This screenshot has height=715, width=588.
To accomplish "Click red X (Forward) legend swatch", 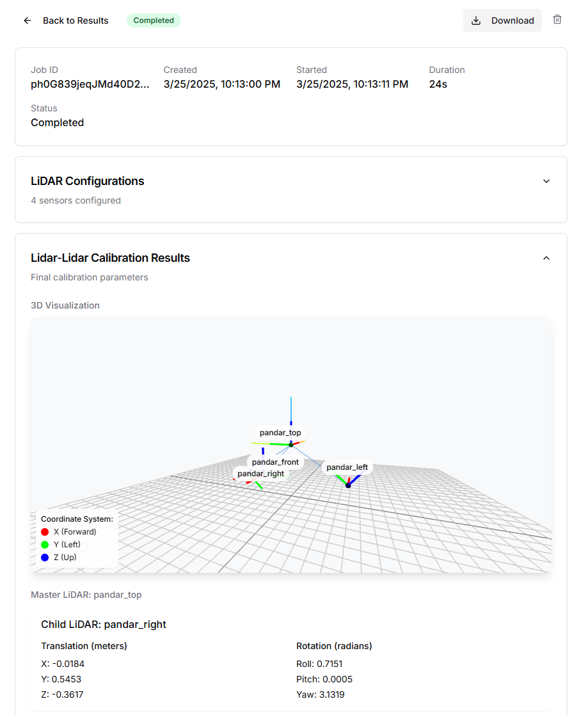I will pos(45,532).
